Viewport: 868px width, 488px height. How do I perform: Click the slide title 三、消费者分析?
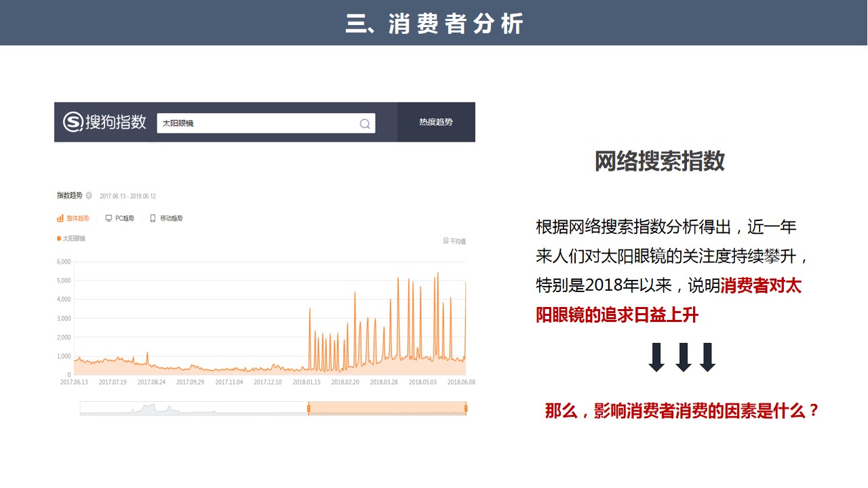coord(434,24)
